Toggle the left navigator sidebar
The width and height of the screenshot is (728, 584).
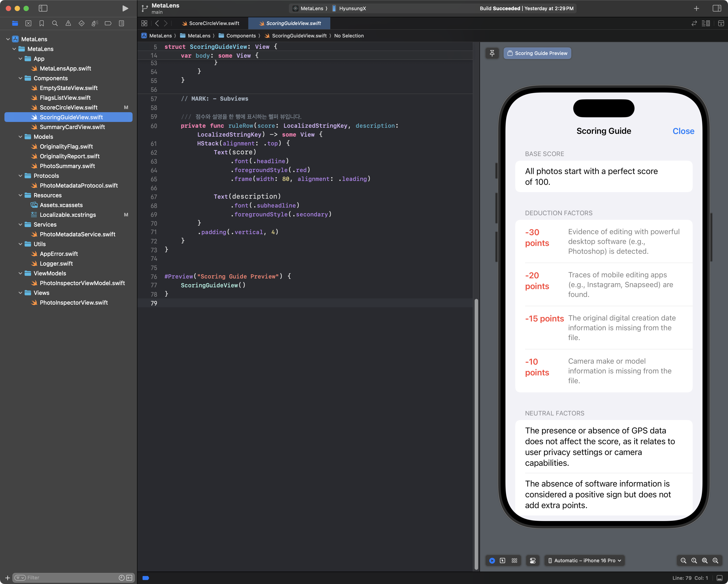click(x=43, y=8)
